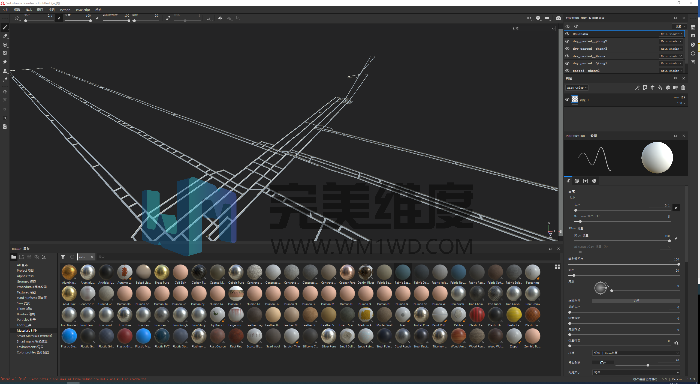Switch to the Stencil tab in Properties
The width and height of the screenshot is (700, 384).
tap(586, 181)
